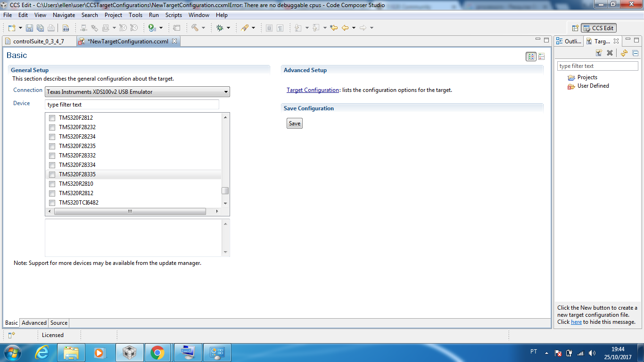Click the green Run target toolbar icon

[x=152, y=28]
